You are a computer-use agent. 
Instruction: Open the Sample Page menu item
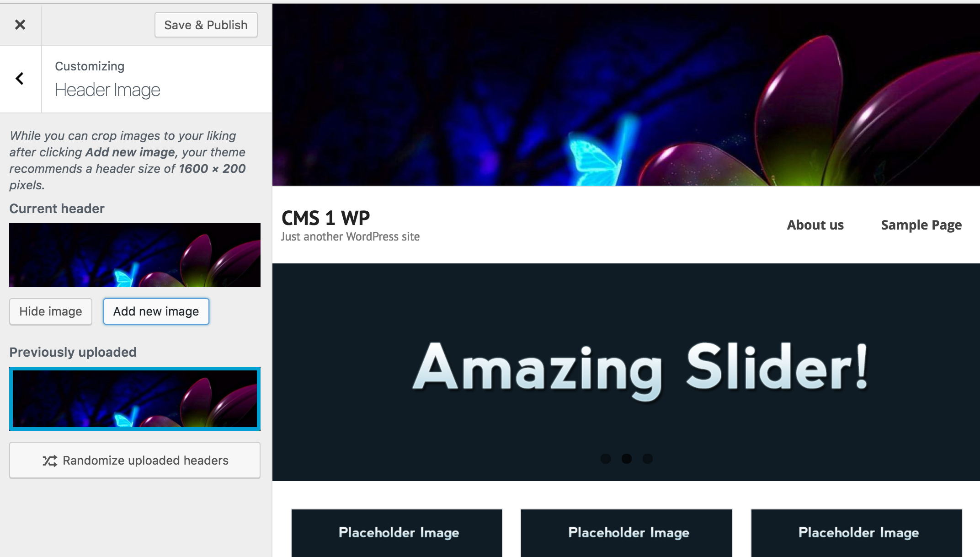pyautogui.click(x=921, y=225)
